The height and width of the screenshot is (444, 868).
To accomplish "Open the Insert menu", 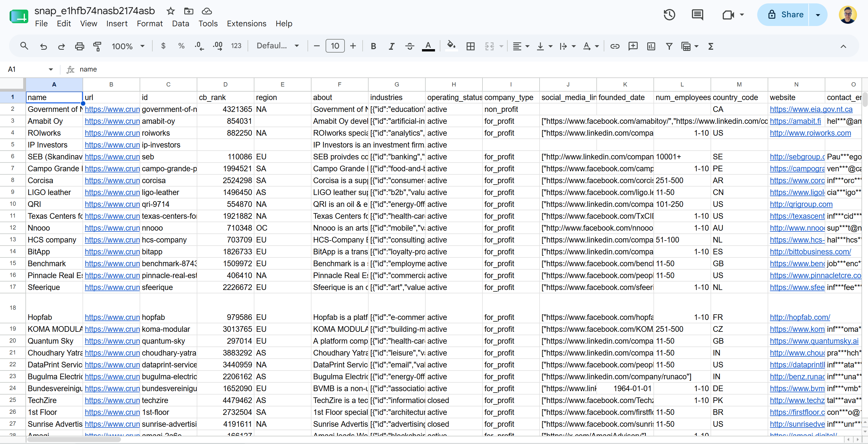I will 117,23.
